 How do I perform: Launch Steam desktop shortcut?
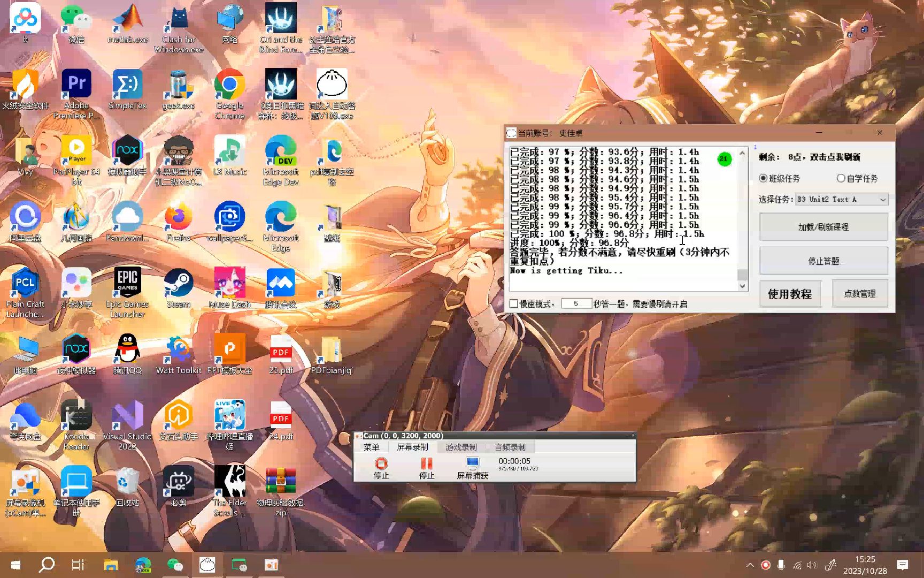[179, 288]
